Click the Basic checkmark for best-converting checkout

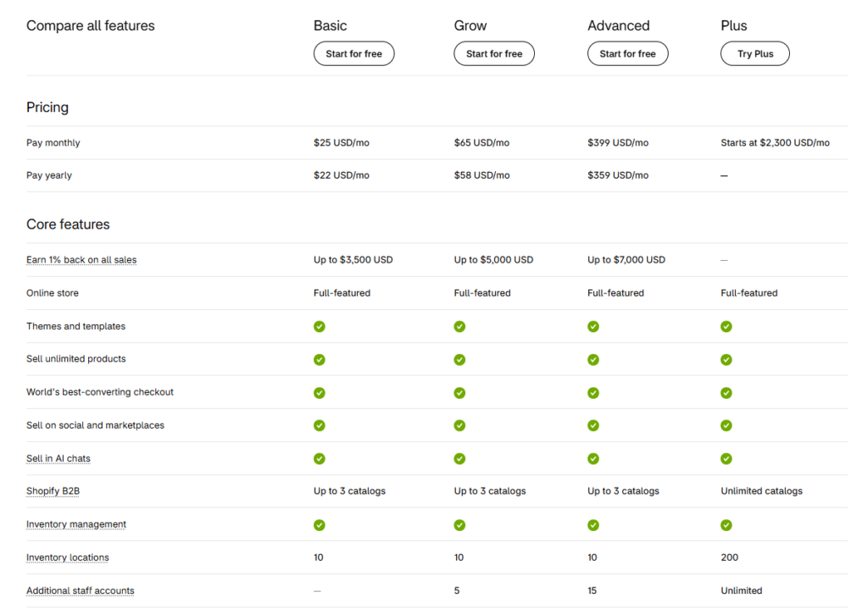pos(320,393)
